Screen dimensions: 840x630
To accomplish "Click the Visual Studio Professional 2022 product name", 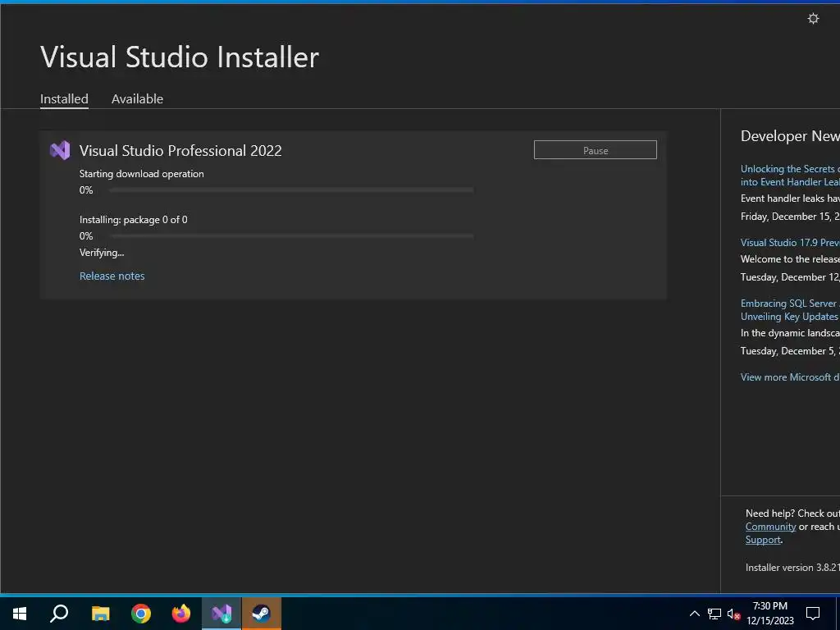I will pyautogui.click(x=180, y=151).
